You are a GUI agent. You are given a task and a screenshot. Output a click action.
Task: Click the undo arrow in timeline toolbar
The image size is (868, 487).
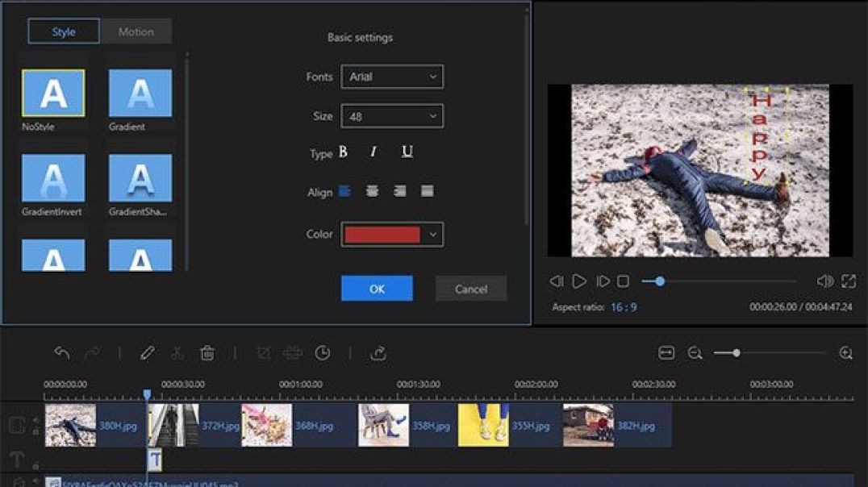click(x=62, y=353)
